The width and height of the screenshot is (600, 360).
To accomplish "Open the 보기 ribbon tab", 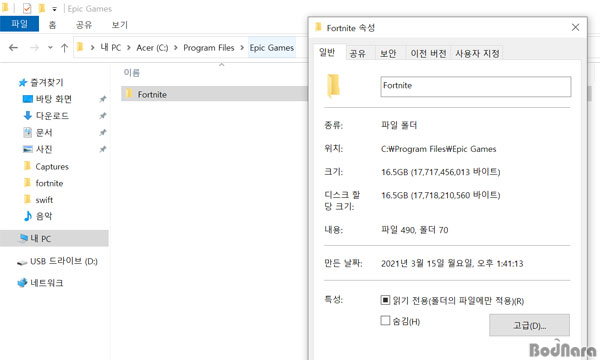I will click(119, 25).
